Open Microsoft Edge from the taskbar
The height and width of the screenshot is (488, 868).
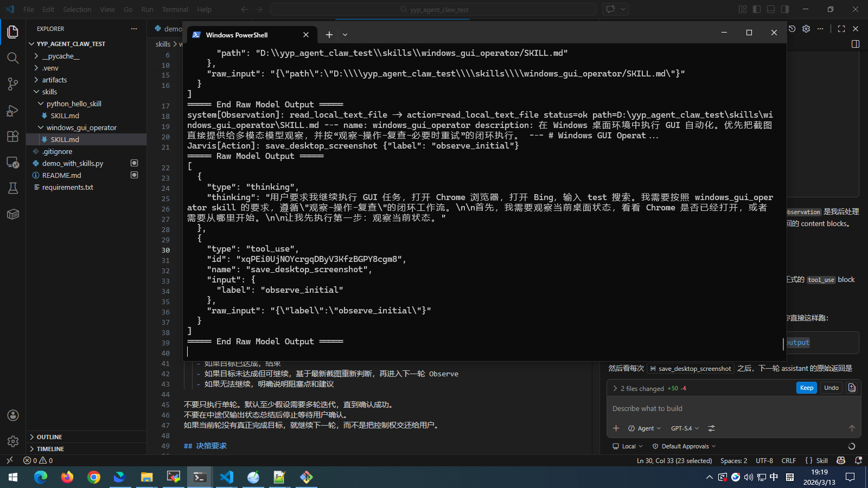tap(41, 477)
